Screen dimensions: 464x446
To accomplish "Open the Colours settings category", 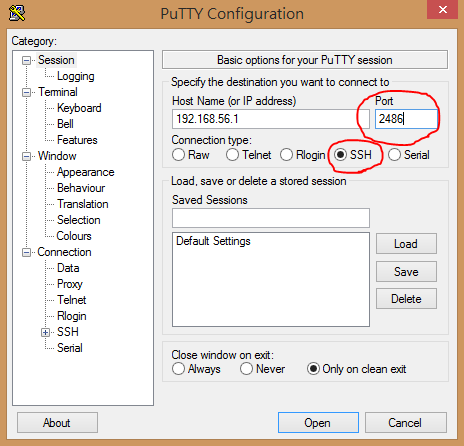I will [x=74, y=236].
